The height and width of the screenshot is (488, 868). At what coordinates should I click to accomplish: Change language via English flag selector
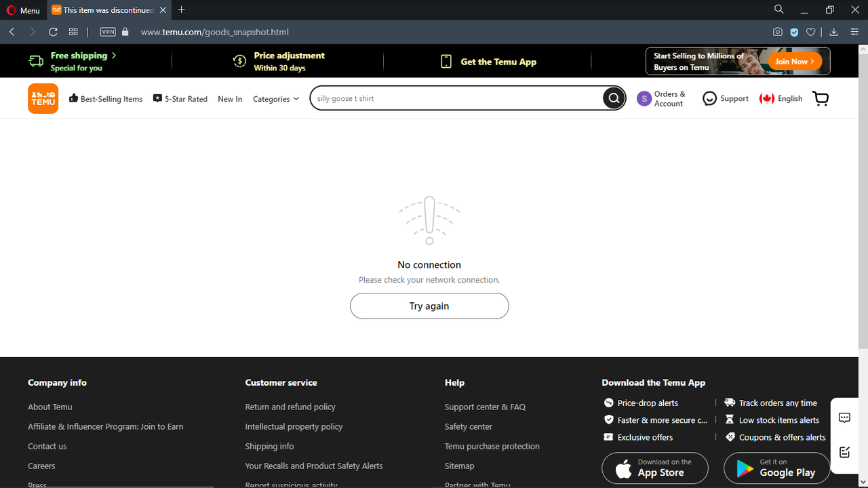coord(781,99)
